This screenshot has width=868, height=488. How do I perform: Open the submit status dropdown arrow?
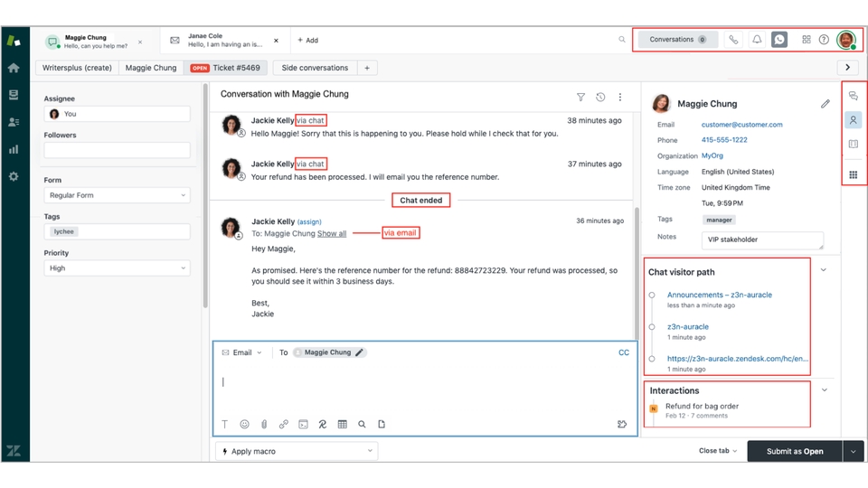[853, 452]
